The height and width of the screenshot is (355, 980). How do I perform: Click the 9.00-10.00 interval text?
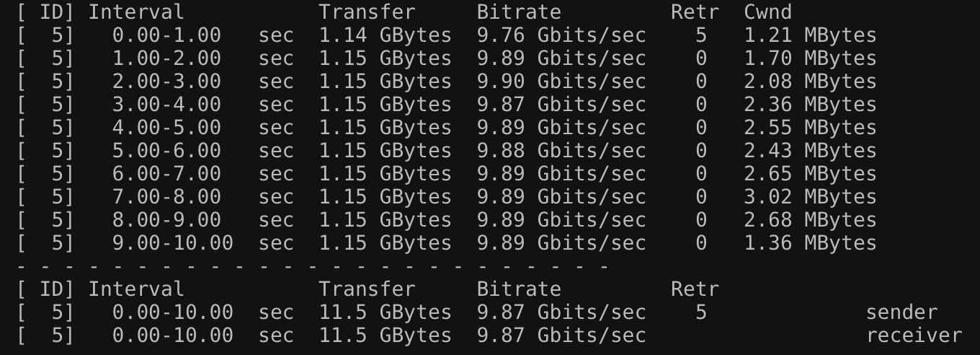click(x=173, y=243)
